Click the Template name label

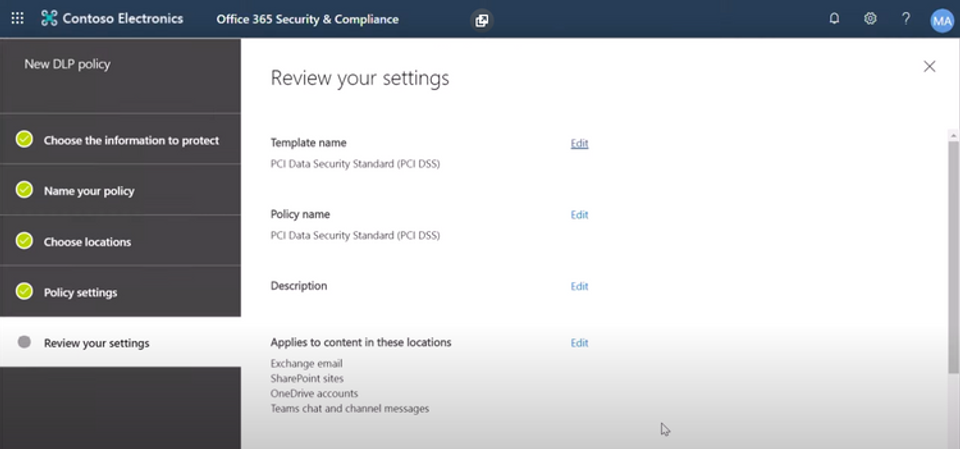click(x=309, y=143)
